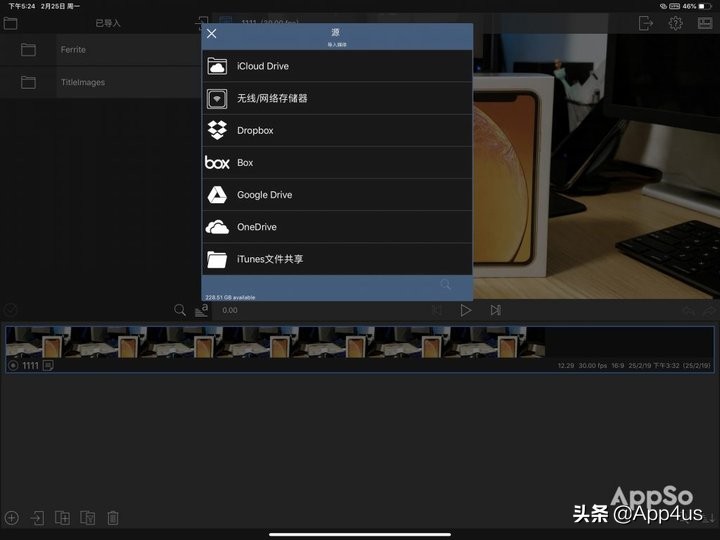
Task: Click search icon in source dialog footer
Action: pos(445,284)
